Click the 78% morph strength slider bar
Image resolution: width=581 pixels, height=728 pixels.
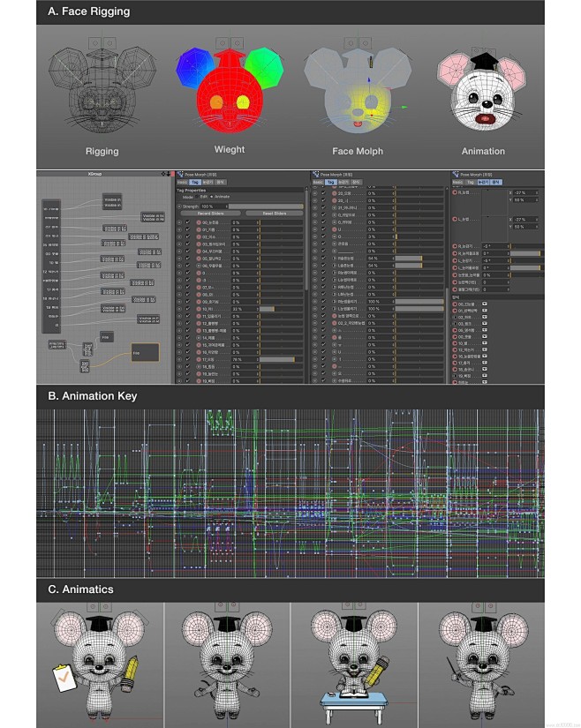pyautogui.click(x=276, y=359)
